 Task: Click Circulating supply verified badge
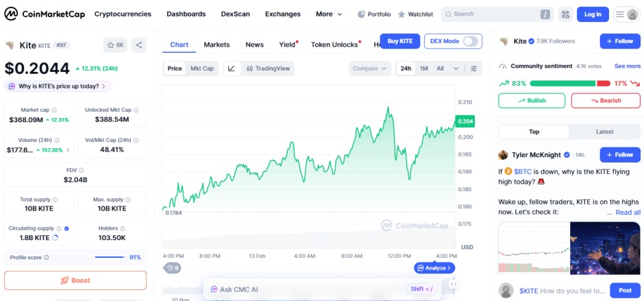click(x=66, y=228)
